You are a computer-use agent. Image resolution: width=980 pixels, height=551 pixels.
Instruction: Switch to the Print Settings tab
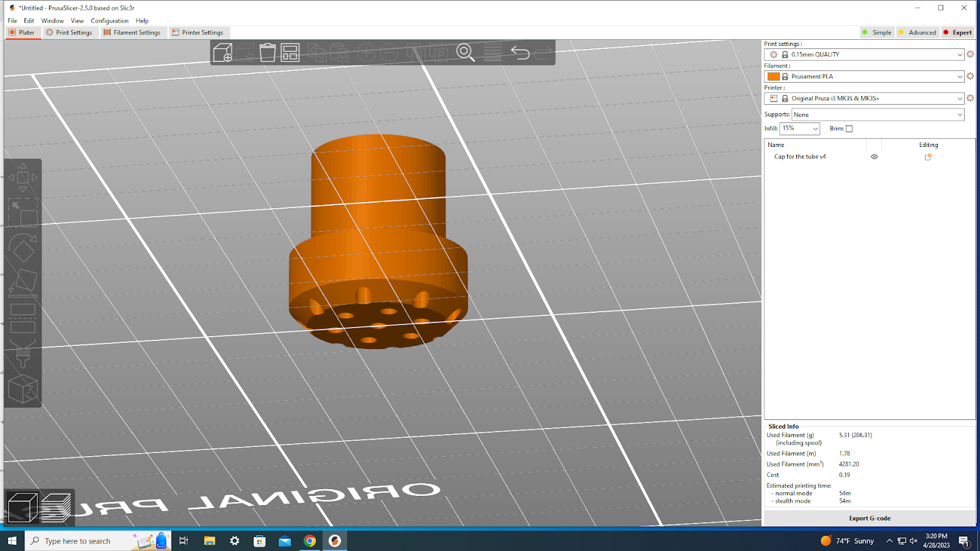pyautogui.click(x=69, y=32)
